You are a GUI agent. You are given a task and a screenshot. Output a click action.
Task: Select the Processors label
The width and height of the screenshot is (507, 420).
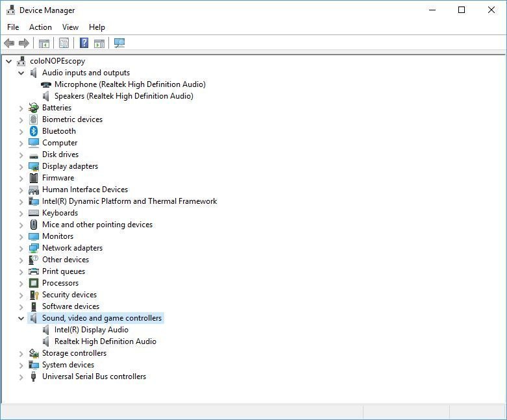point(60,283)
